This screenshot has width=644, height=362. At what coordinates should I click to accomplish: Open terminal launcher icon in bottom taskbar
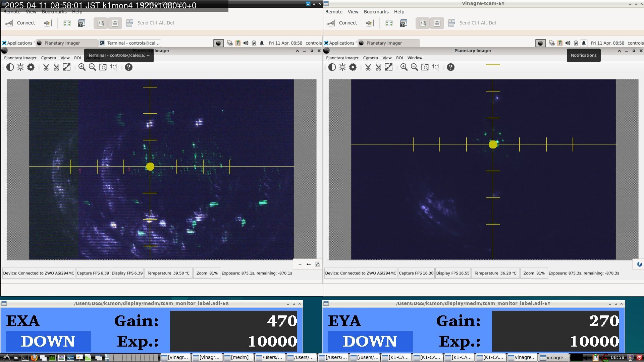click(x=25, y=358)
